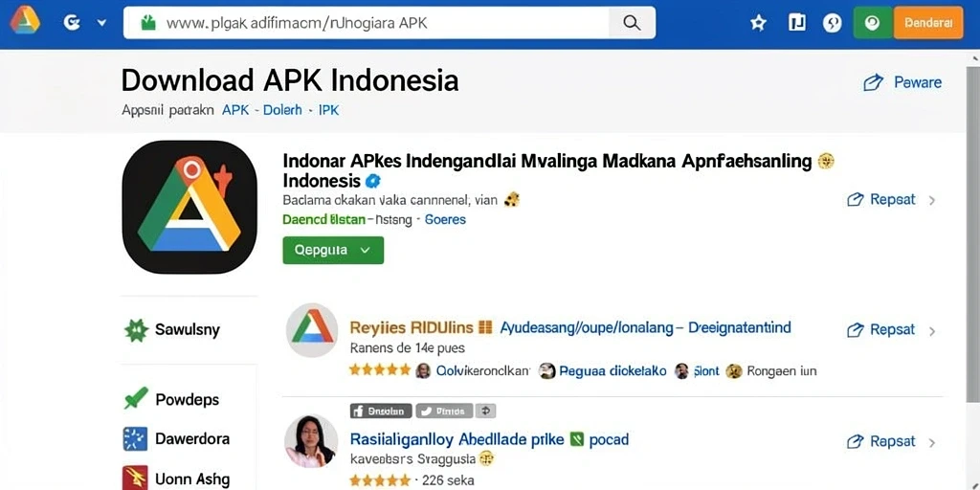Click the Facebook share button
This screenshot has width=980, height=490.
(x=381, y=411)
